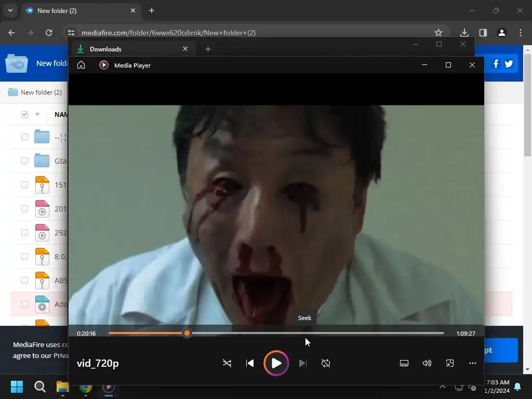Open Media Player more options menu
532x399 pixels.
pos(473,363)
